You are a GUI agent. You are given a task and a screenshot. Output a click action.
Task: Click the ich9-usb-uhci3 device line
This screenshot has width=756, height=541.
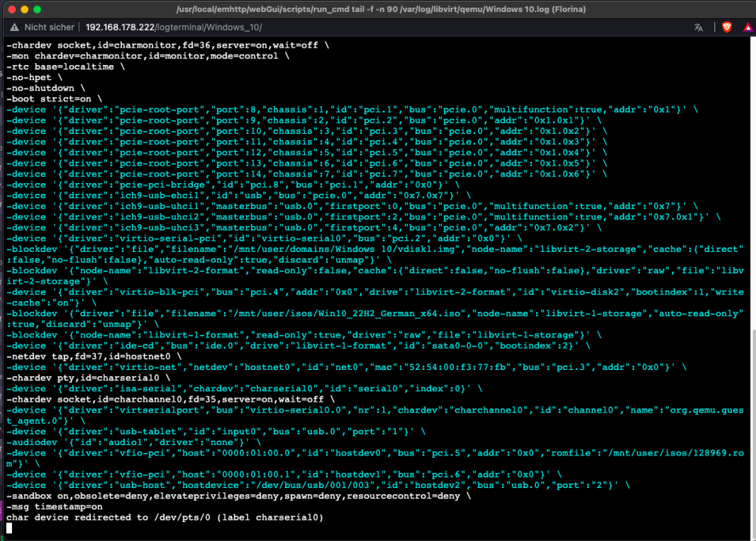(304, 228)
